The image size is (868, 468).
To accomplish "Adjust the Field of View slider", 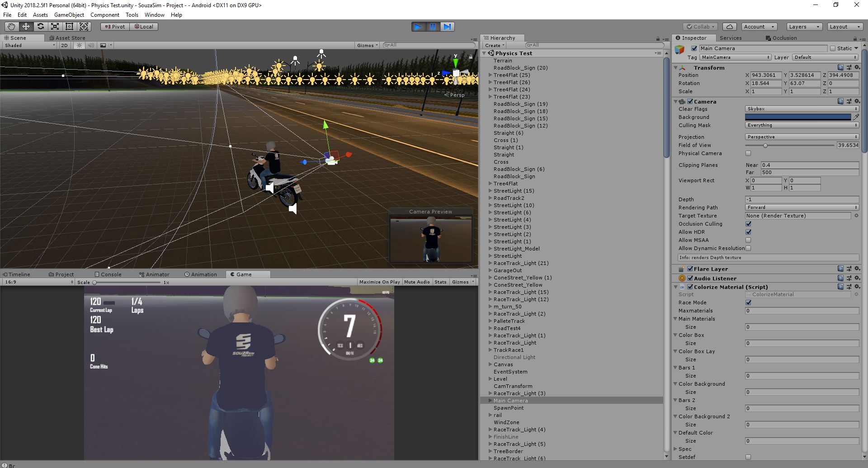I will [789, 145].
